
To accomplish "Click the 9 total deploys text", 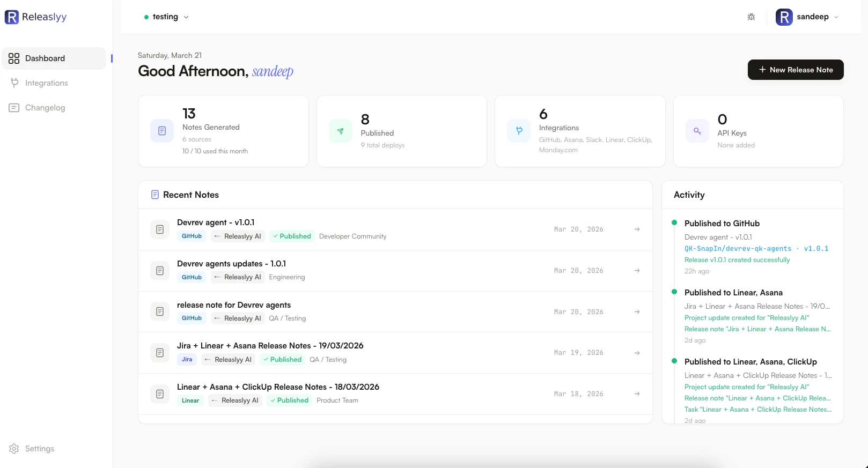I will [x=382, y=145].
